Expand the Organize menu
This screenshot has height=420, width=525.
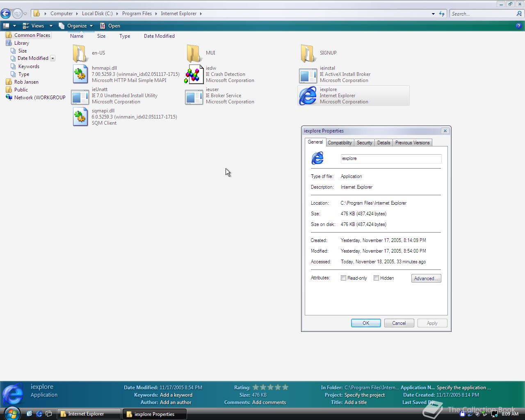(x=76, y=26)
